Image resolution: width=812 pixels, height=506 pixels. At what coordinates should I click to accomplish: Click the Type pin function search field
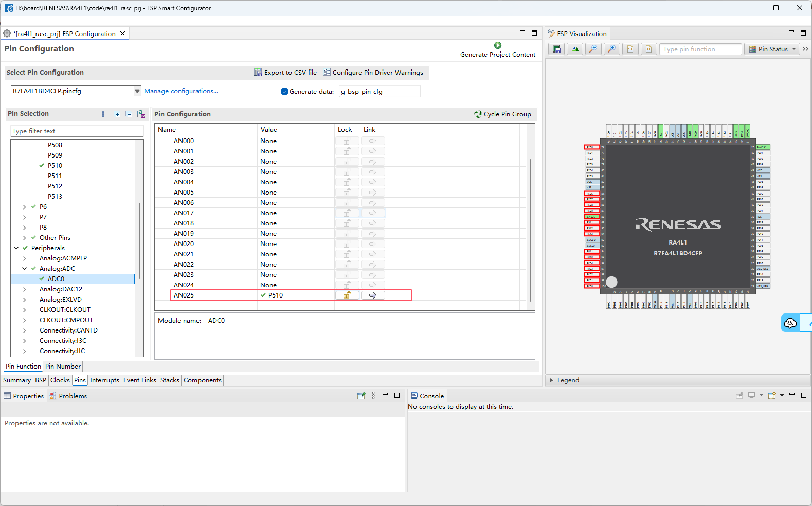tap(700, 49)
